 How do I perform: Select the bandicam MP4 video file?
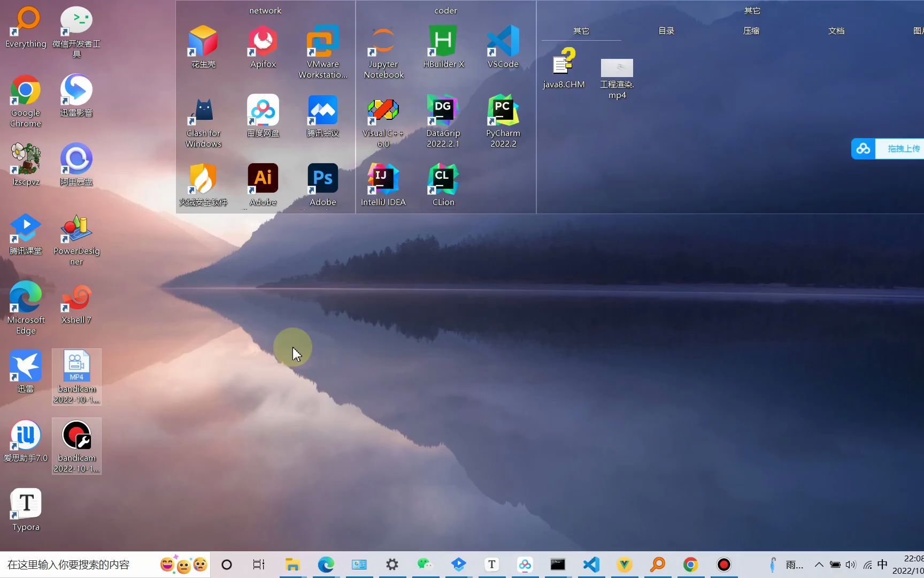tap(76, 377)
